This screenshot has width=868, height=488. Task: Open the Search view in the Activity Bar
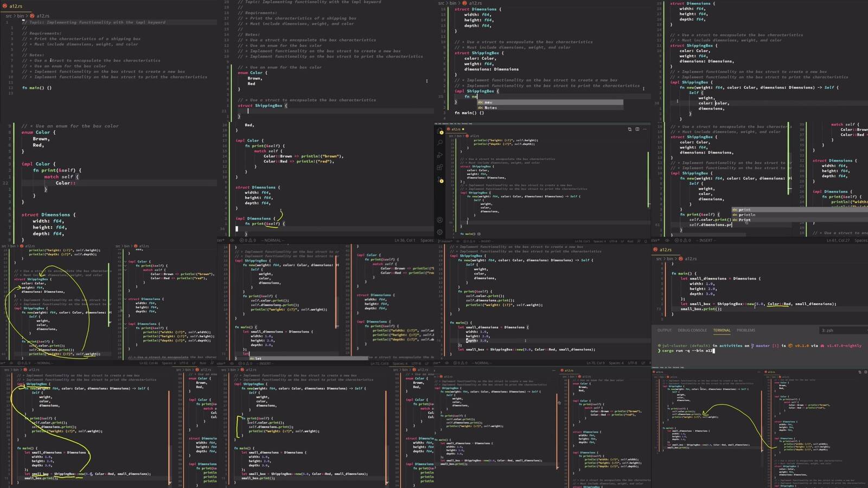pos(439,143)
